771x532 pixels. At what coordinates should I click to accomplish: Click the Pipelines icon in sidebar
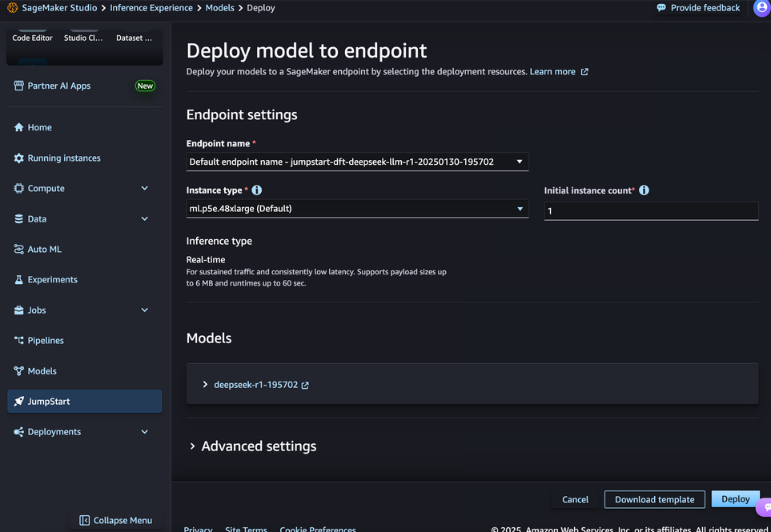point(18,341)
